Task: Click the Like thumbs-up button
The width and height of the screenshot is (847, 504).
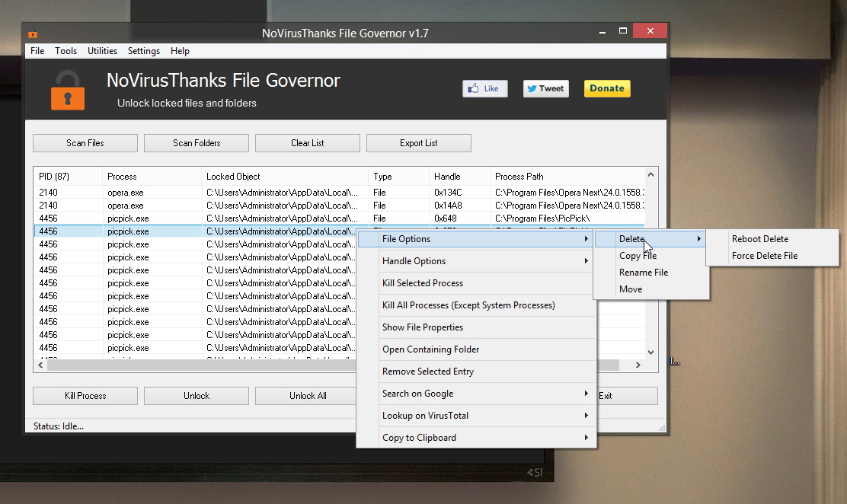Action: [484, 88]
